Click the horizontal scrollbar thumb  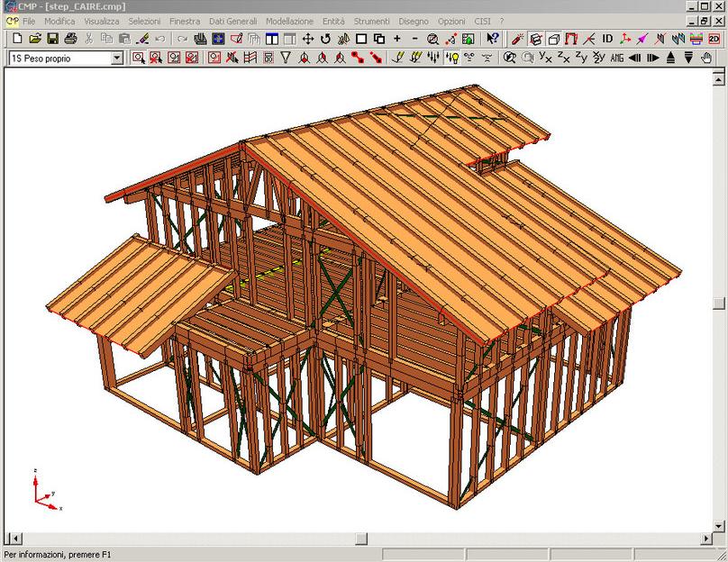pyautogui.click(x=361, y=539)
